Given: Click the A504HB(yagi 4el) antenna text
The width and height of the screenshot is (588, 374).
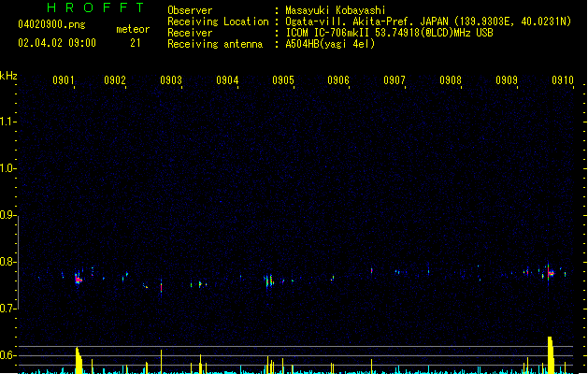Looking at the screenshot, I should (x=330, y=44).
